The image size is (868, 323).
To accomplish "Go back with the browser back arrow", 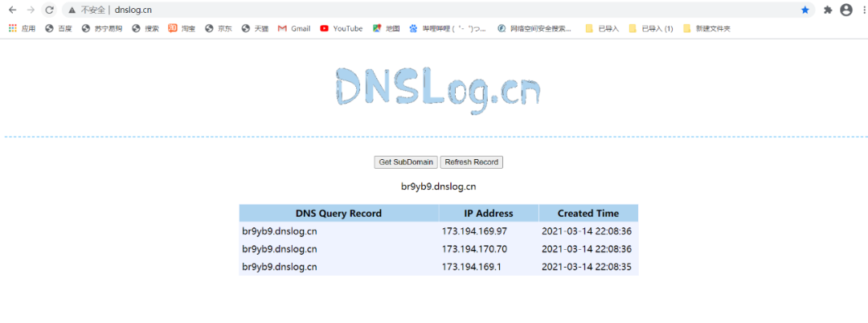I will coord(13,10).
